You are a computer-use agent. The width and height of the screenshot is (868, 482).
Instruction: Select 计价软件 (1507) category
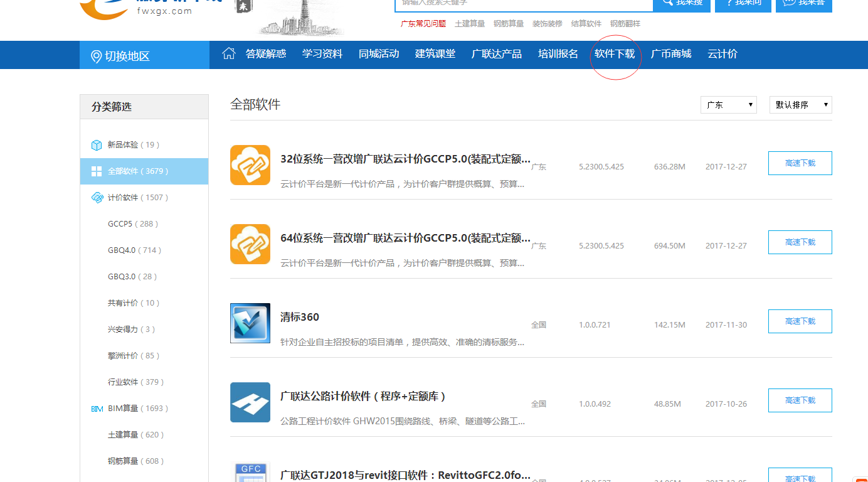click(x=144, y=198)
